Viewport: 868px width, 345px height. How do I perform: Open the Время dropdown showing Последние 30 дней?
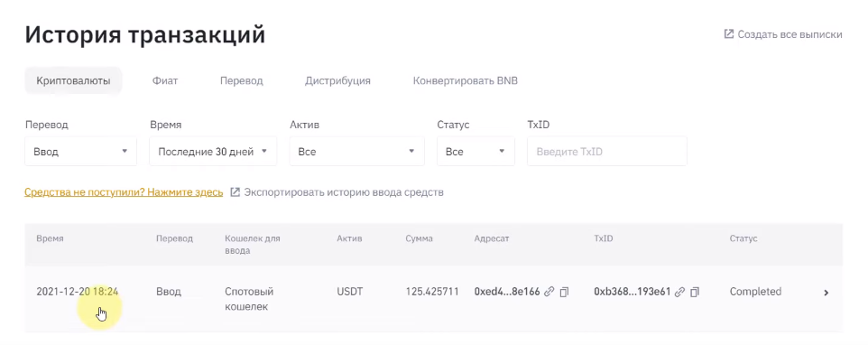point(213,151)
